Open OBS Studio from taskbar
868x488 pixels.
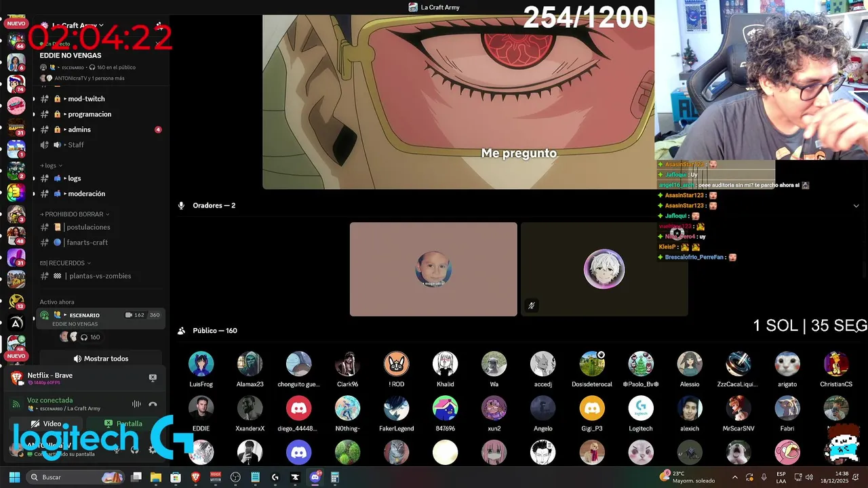pos(235,477)
